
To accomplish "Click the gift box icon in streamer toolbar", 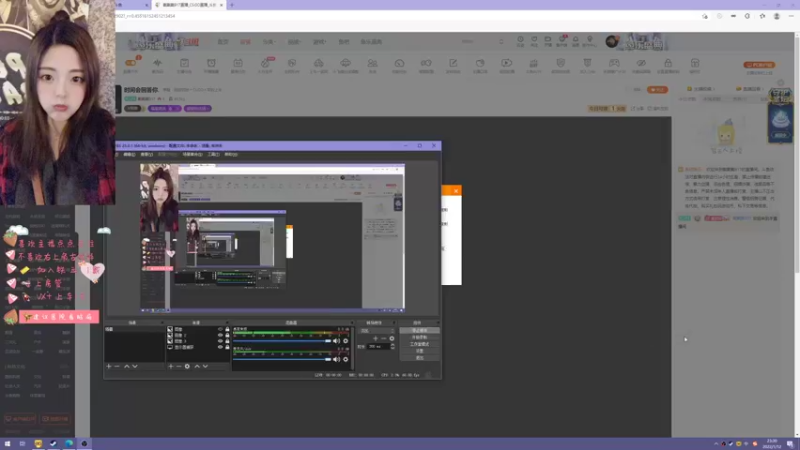I will tap(695, 63).
